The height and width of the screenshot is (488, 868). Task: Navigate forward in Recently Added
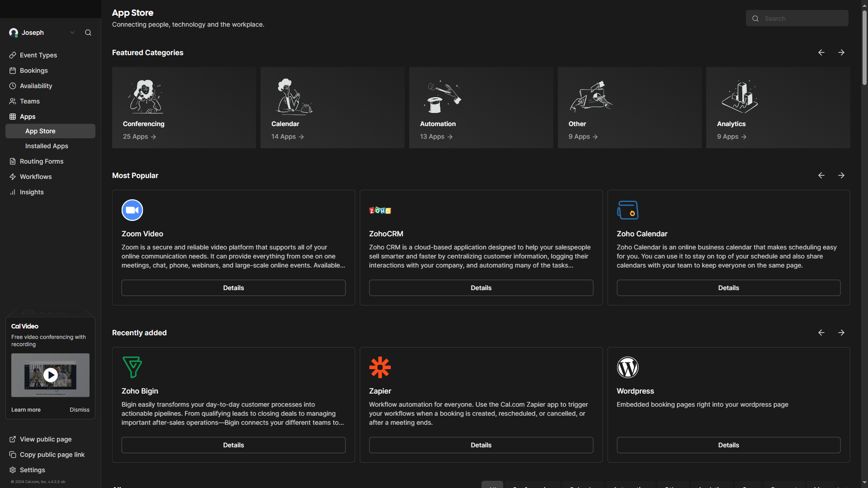click(841, 333)
